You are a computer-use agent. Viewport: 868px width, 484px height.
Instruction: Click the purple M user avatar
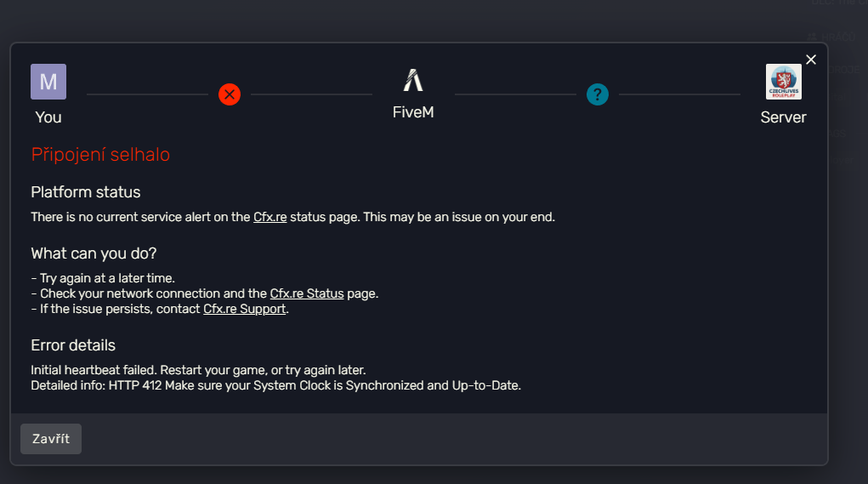pyautogui.click(x=48, y=82)
